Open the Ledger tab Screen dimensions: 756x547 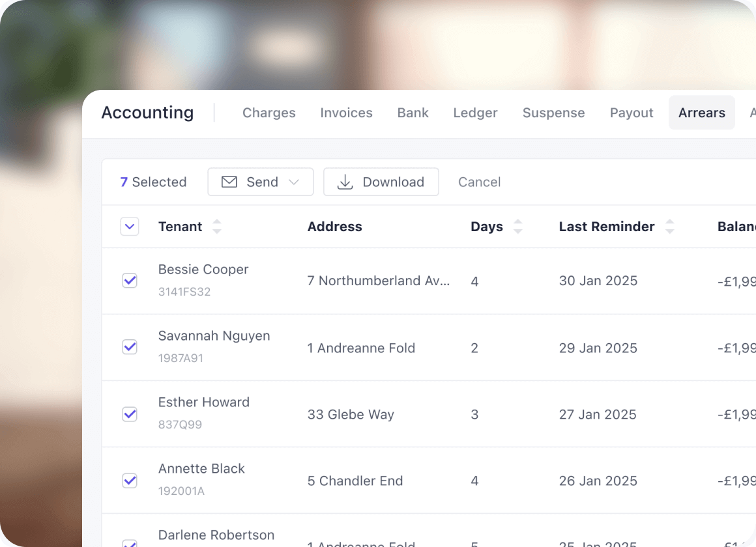pos(475,113)
